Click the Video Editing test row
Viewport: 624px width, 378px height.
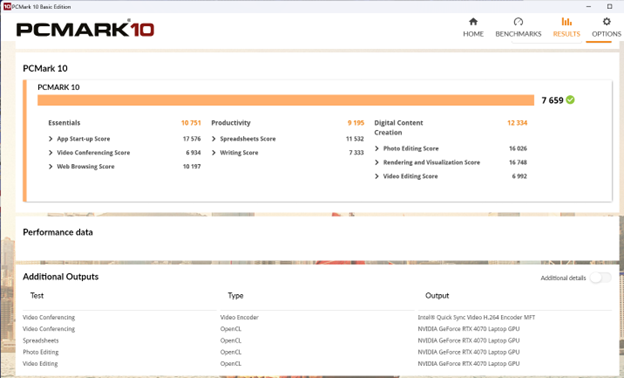(40, 364)
